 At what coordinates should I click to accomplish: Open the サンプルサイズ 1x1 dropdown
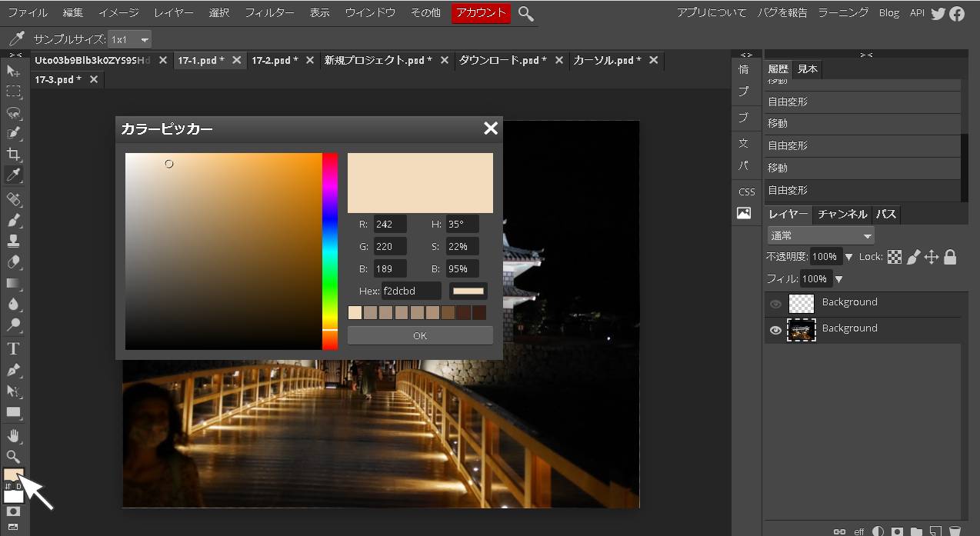coord(129,39)
